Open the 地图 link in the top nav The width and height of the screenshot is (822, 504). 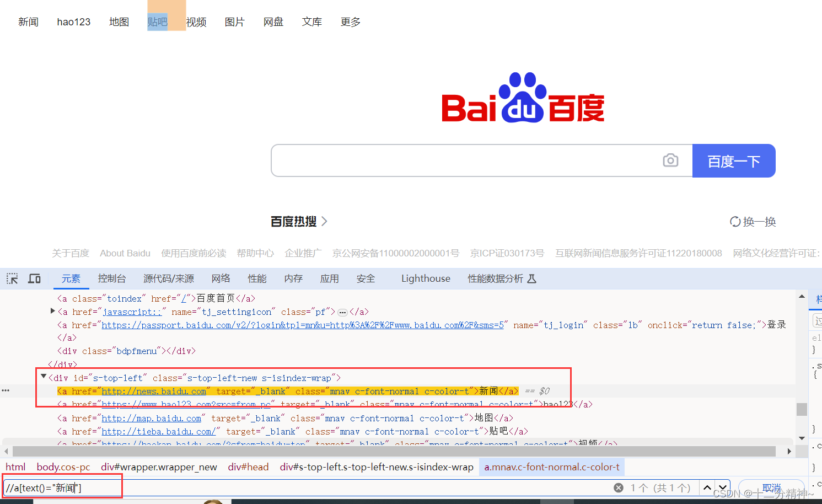point(119,22)
